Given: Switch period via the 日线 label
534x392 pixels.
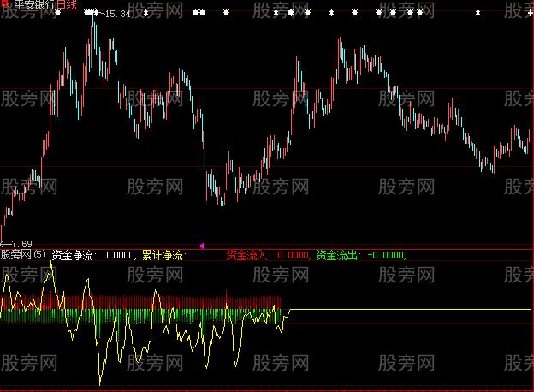Looking at the screenshot, I should click(x=66, y=5).
